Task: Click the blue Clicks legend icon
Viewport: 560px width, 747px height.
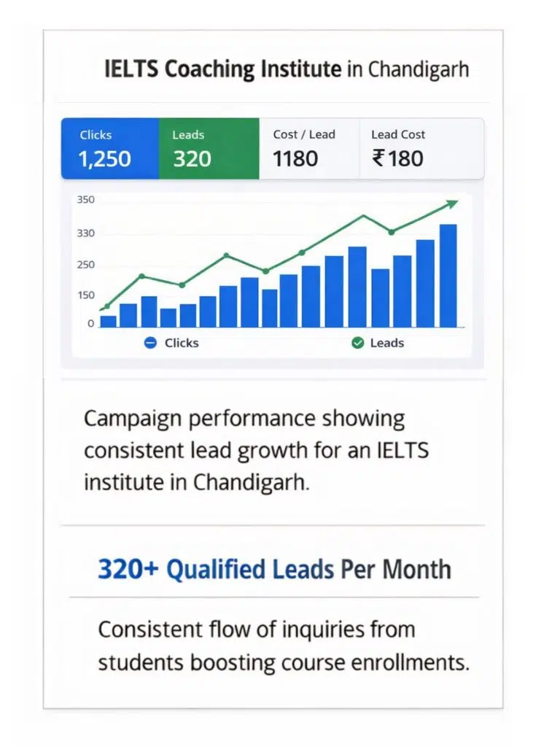Action: pos(150,343)
